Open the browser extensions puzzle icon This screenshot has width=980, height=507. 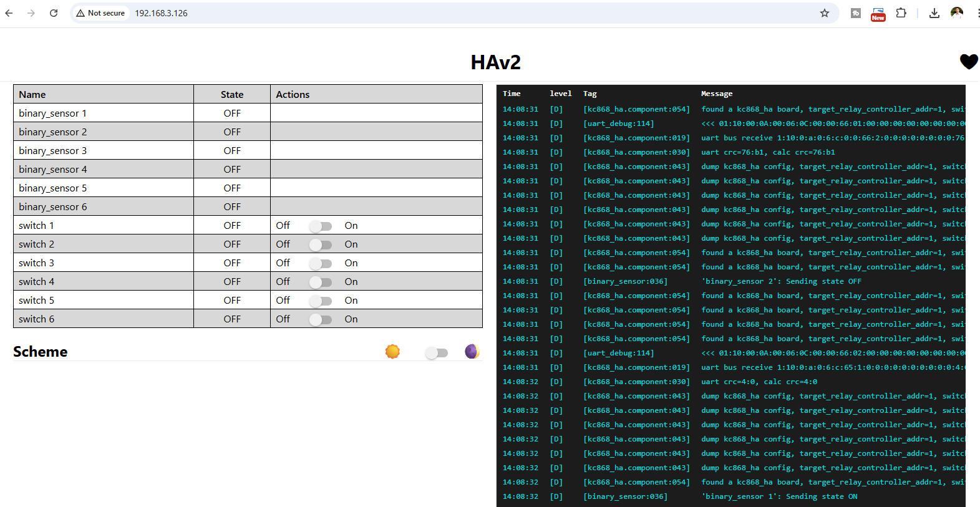(x=901, y=13)
